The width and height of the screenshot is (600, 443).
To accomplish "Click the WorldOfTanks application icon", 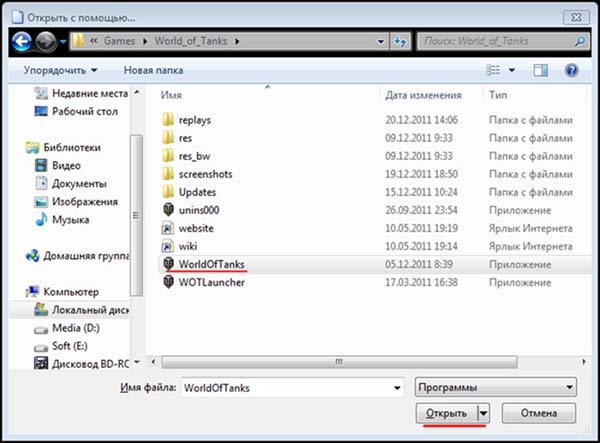I will tap(168, 264).
